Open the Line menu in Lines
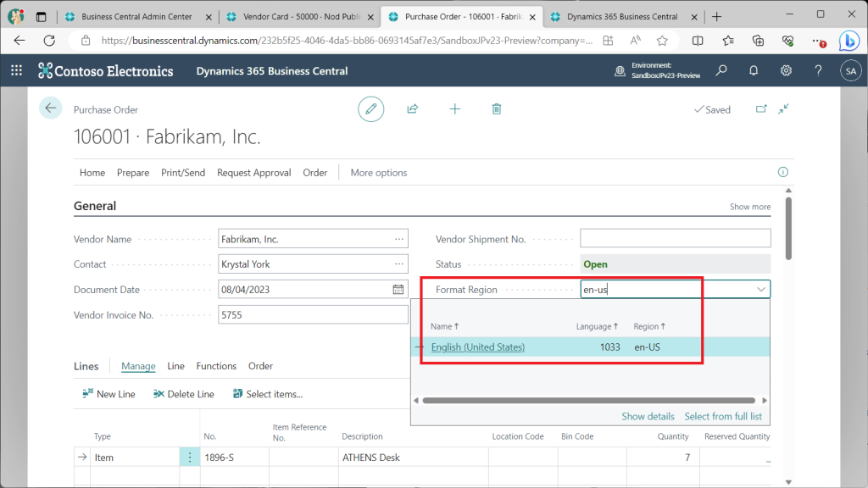 [x=175, y=366]
